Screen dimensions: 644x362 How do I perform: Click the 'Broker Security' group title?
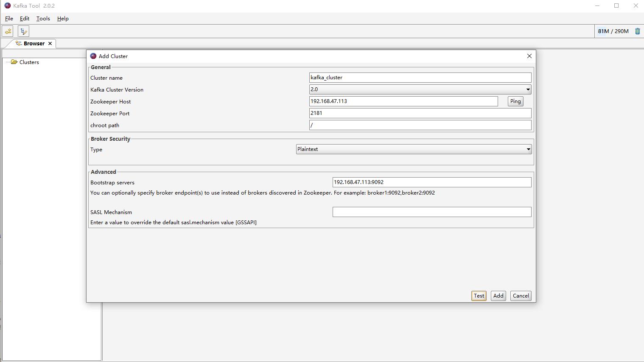pos(110,139)
